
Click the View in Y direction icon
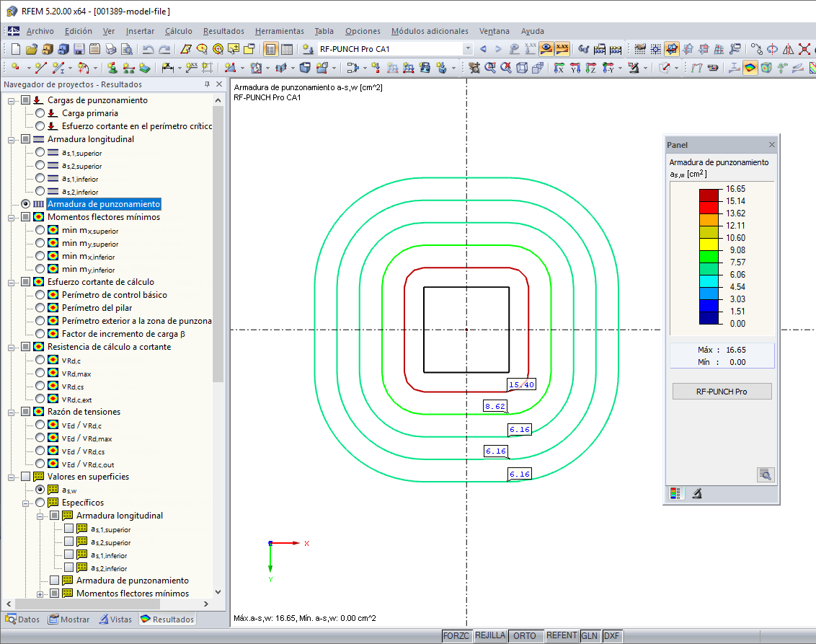click(x=575, y=68)
